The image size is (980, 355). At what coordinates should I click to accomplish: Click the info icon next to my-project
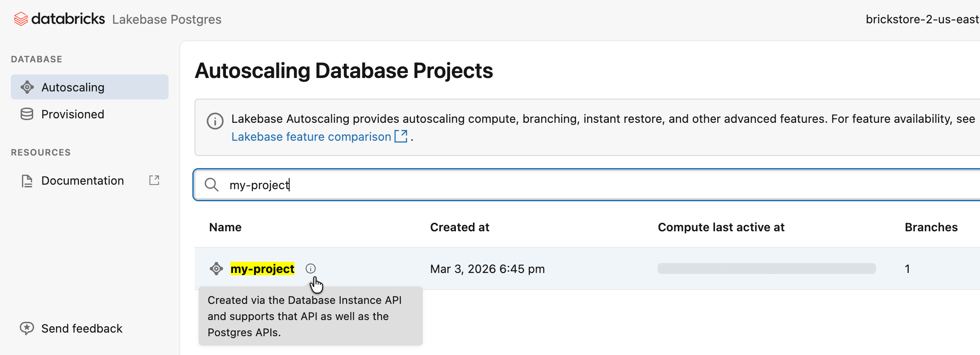[311, 268]
